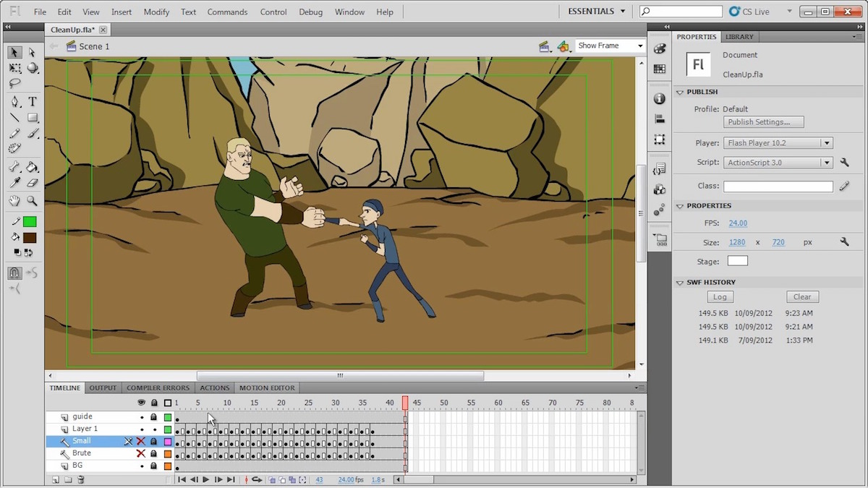Viewport: 868px width, 488px height.
Task: Click the Delete layer trash icon
Action: (x=81, y=479)
